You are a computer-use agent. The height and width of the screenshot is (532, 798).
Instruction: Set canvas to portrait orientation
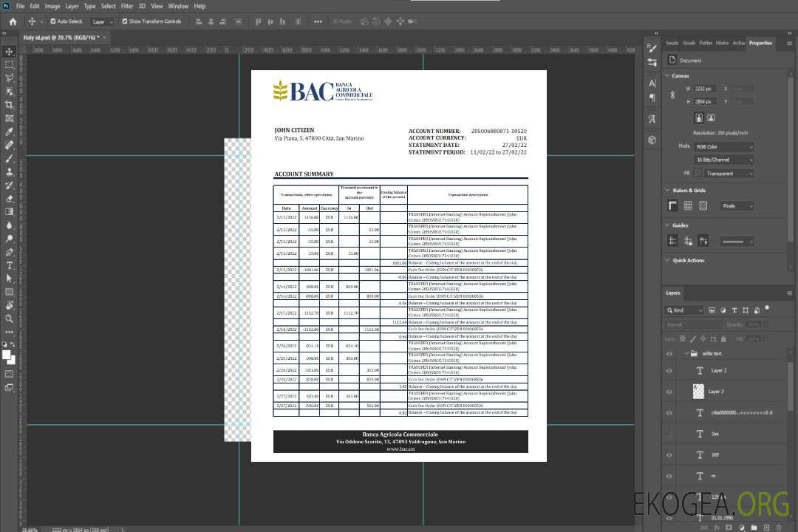point(699,118)
